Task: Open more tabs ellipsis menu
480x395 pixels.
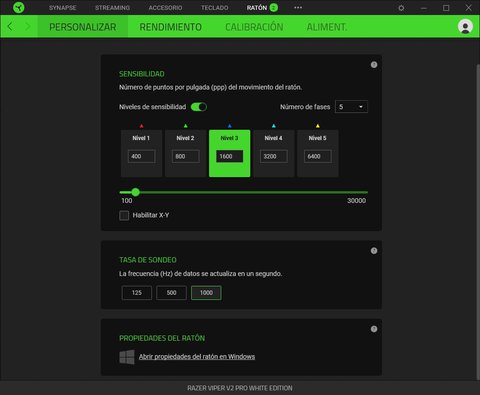Action: 298,7
